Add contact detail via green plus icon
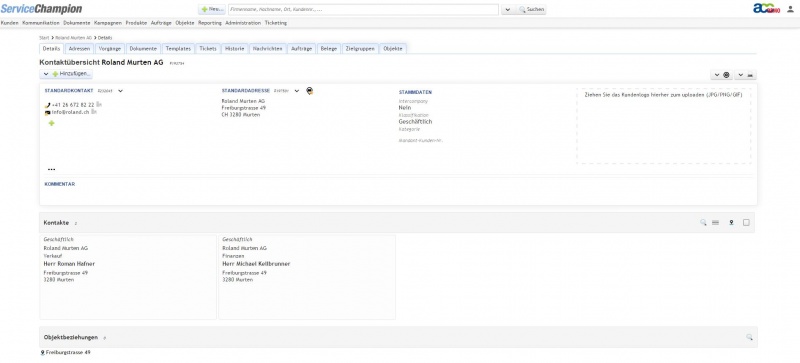The image size is (800, 363). tap(52, 123)
